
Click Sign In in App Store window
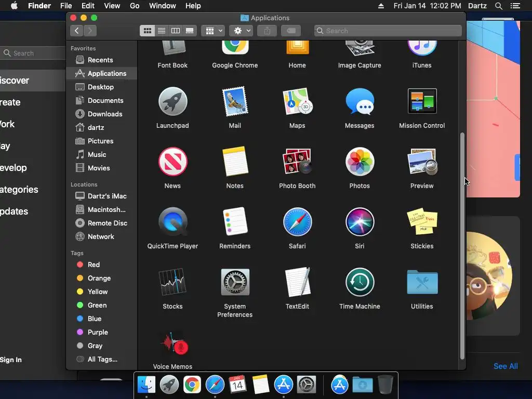click(x=11, y=360)
